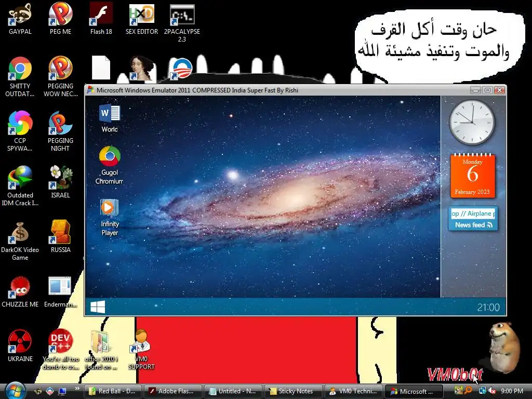Click the emulator window title bar text
This screenshot has width=532, height=399.
pyautogui.click(x=197, y=90)
